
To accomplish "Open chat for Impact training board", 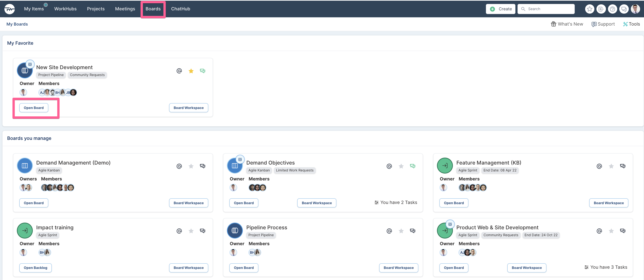I will click(202, 231).
